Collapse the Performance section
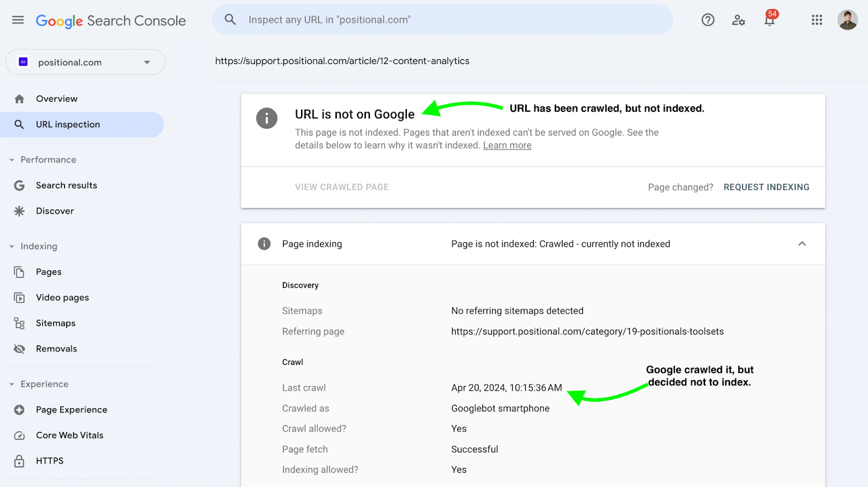The width and height of the screenshot is (868, 487). (x=12, y=160)
